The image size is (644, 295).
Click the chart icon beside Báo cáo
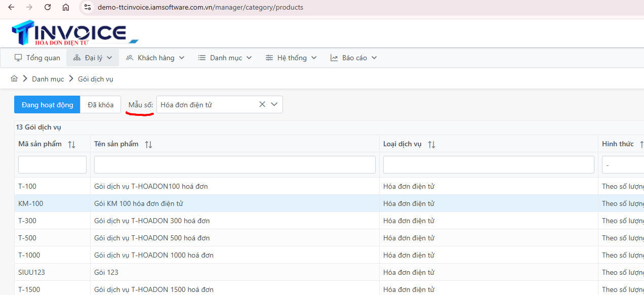[x=334, y=58]
